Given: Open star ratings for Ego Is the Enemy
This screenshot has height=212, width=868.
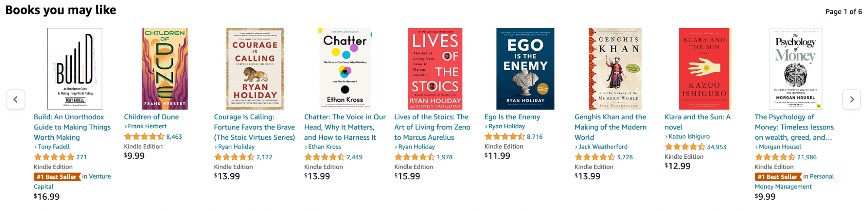Looking at the screenshot, I should pyautogui.click(x=505, y=137).
